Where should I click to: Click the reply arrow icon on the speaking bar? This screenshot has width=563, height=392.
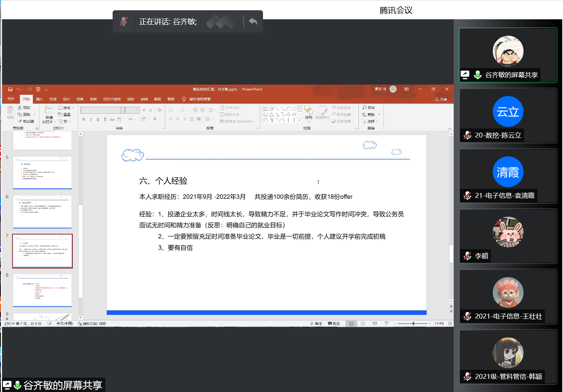click(x=253, y=21)
